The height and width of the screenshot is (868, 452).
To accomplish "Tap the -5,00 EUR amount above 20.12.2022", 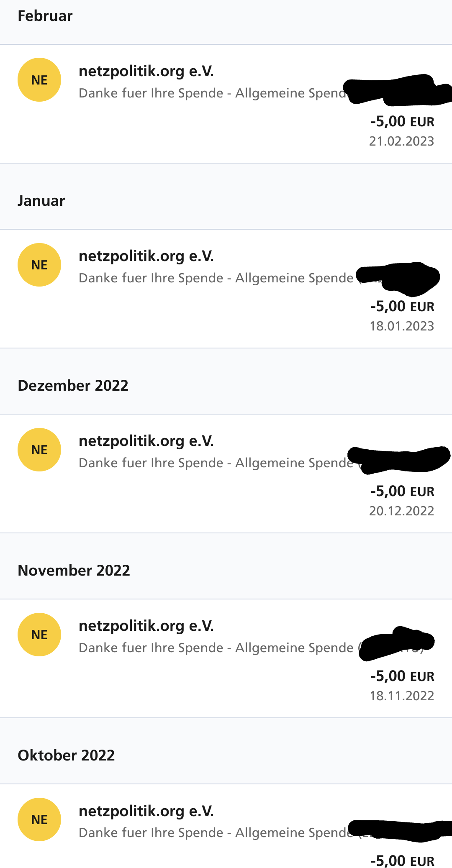I will point(402,491).
